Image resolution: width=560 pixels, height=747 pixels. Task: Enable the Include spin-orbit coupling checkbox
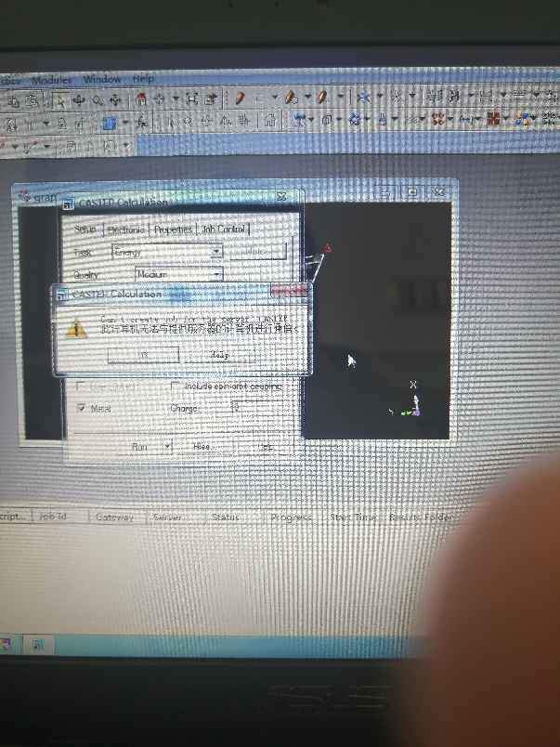176,386
